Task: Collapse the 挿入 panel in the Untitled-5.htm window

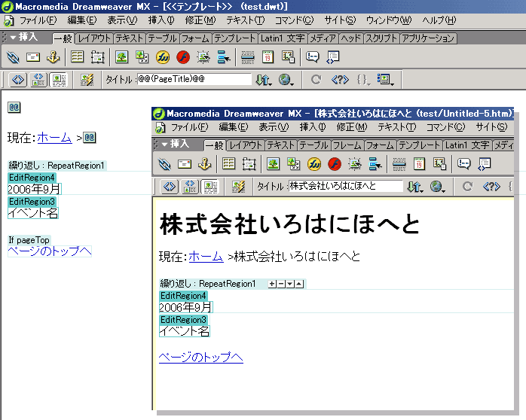Action: (165, 144)
